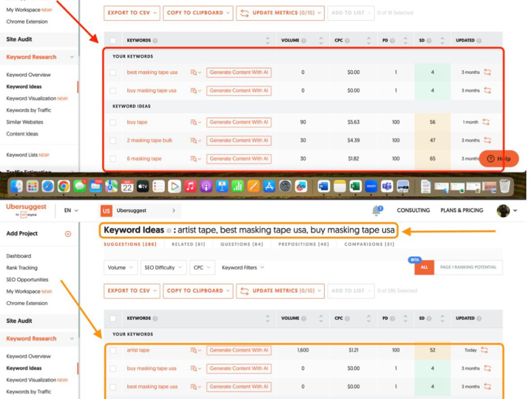Open search options icon for '2 masking tape bulk'
Screen dimensions: 532x399
tap(195, 140)
